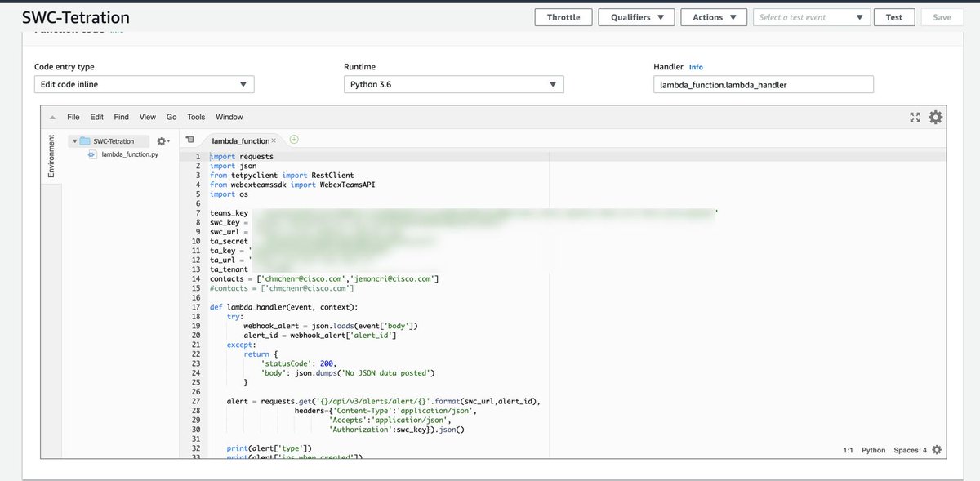Open the Go menu
Viewport: 980px width, 481px height.
coord(171,118)
